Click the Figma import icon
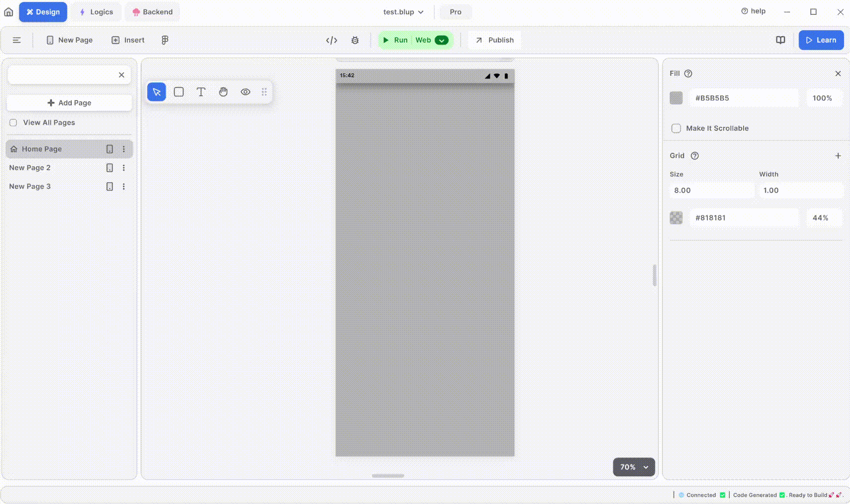Screen dimensions: 850x504 coord(165,40)
